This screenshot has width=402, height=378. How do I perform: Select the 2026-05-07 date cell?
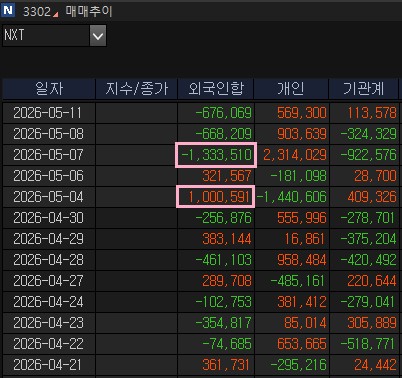(x=48, y=155)
